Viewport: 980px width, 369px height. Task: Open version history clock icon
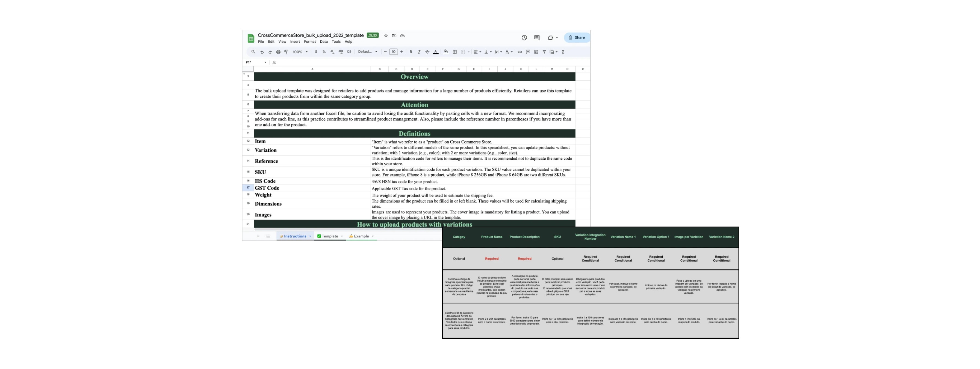[524, 38]
